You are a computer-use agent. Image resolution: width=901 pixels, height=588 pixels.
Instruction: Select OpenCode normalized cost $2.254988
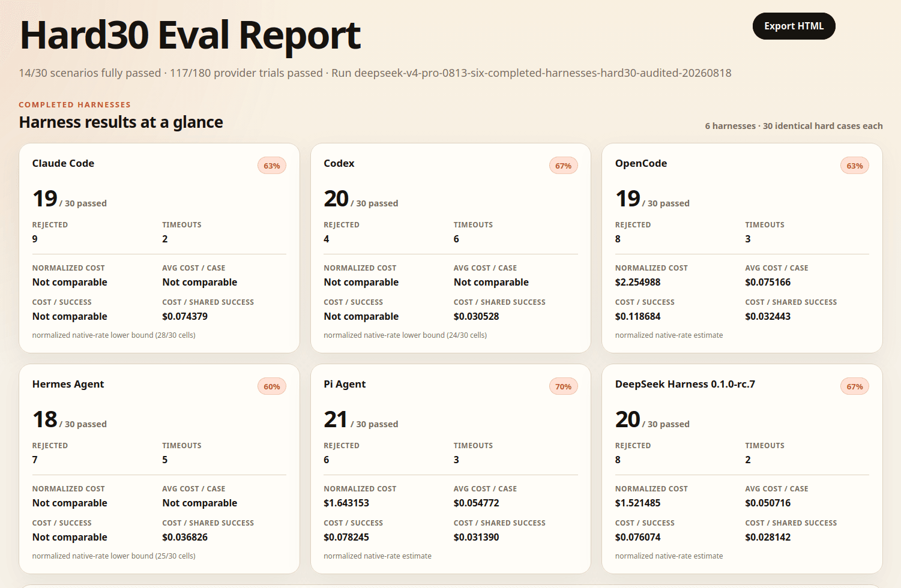tap(637, 282)
